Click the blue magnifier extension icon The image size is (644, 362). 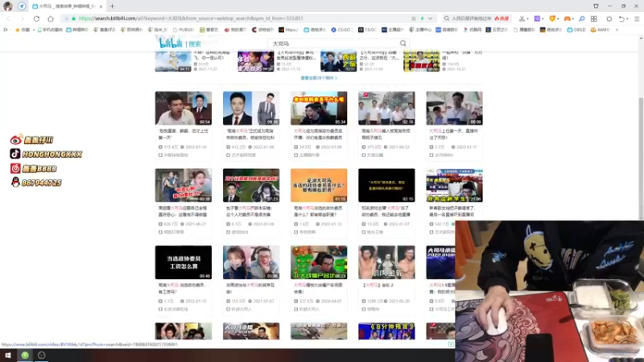581,19
